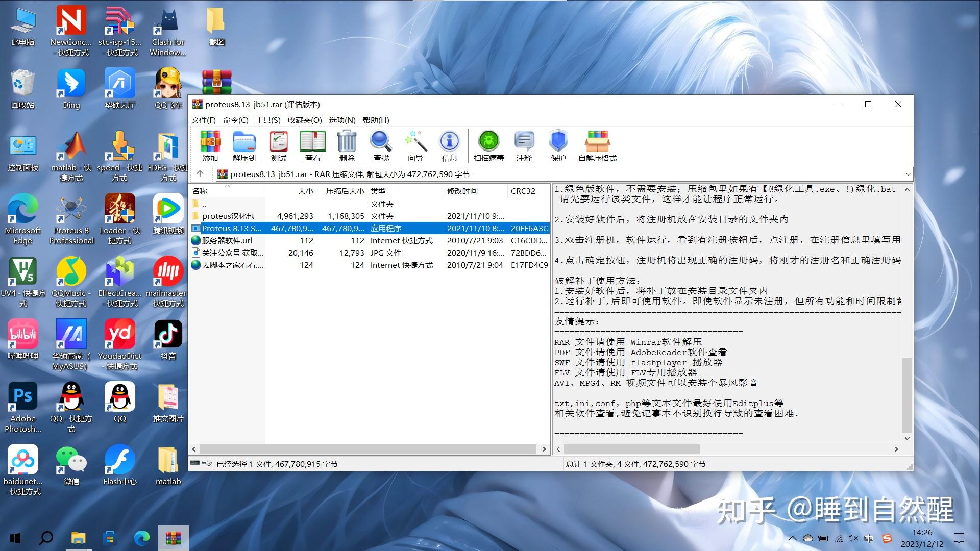Sort files by 修改时间 column
Viewport: 980px width, 551px height.
(x=462, y=191)
